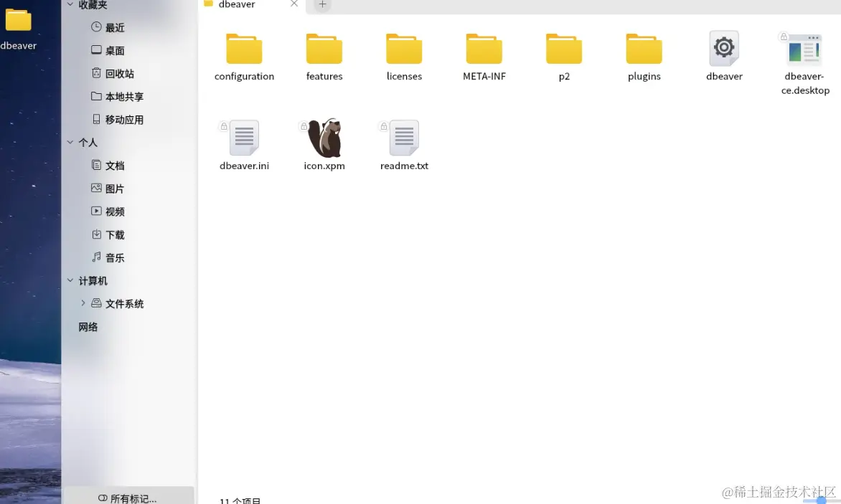Click the "configuration" folder name label
Screen dimensions: 841x504
[244, 77]
